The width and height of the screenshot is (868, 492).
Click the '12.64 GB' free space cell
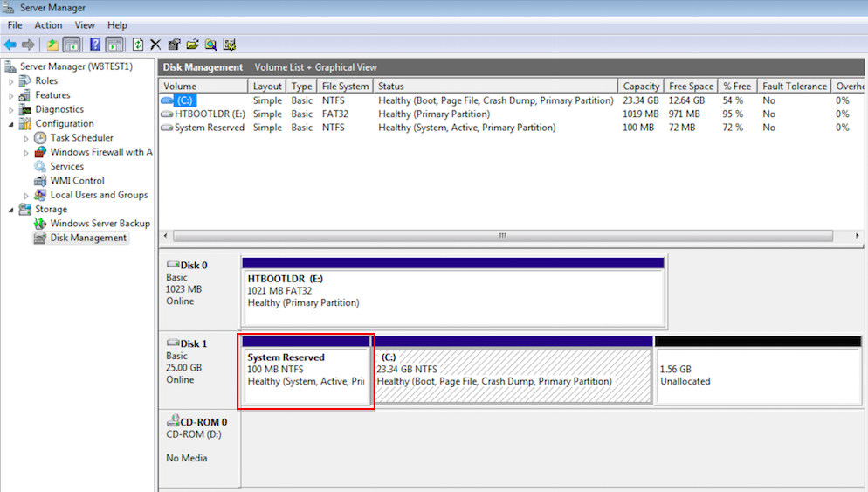pos(686,100)
